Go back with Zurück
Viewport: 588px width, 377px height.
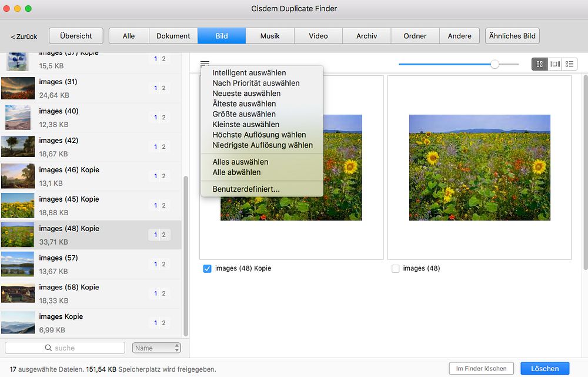pos(24,36)
